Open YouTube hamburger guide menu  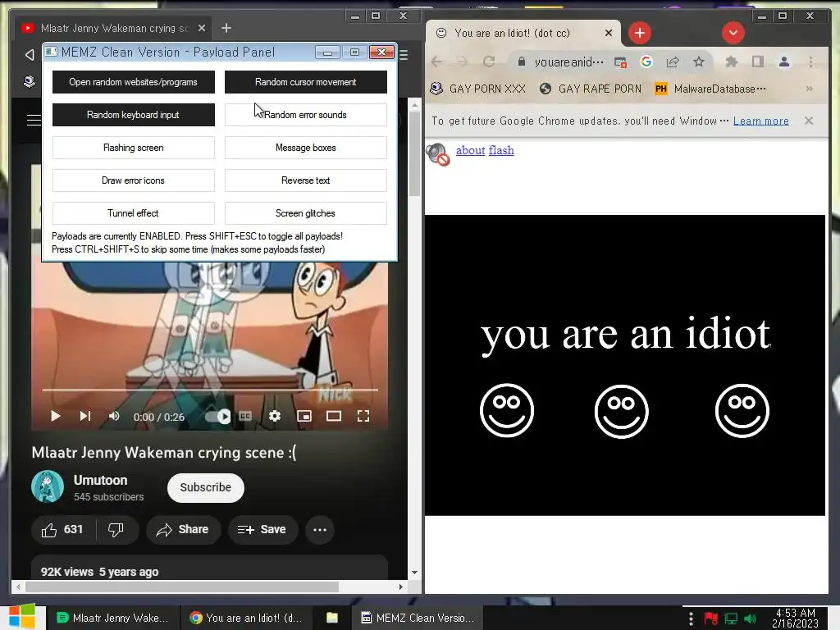click(34, 120)
